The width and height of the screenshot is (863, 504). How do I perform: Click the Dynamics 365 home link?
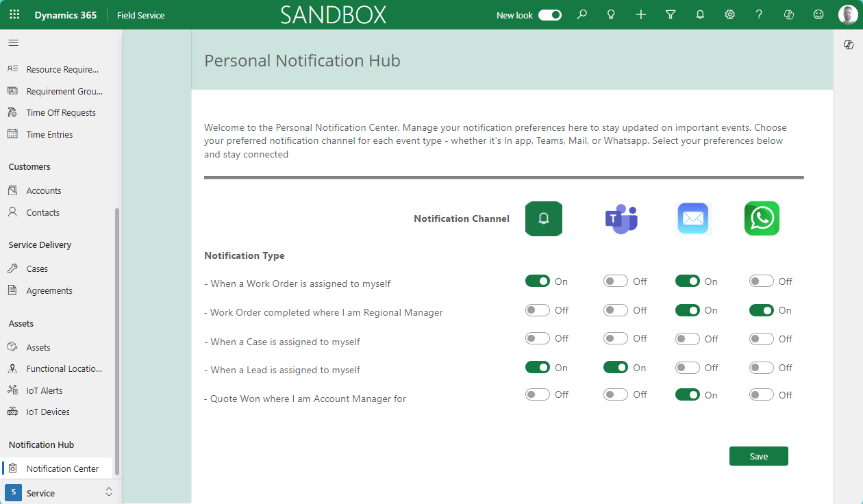pos(66,15)
